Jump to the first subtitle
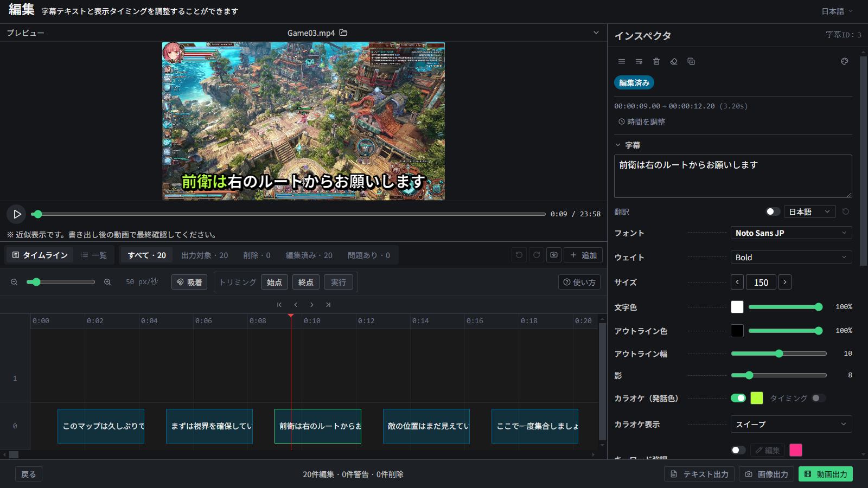This screenshot has height=488, width=868. pyautogui.click(x=279, y=305)
